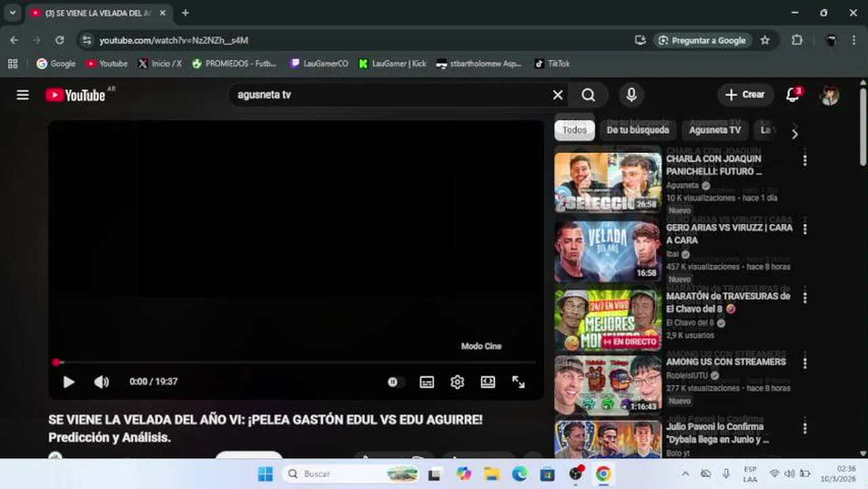Enter full screen mode
The image size is (868, 489).
pyautogui.click(x=518, y=382)
